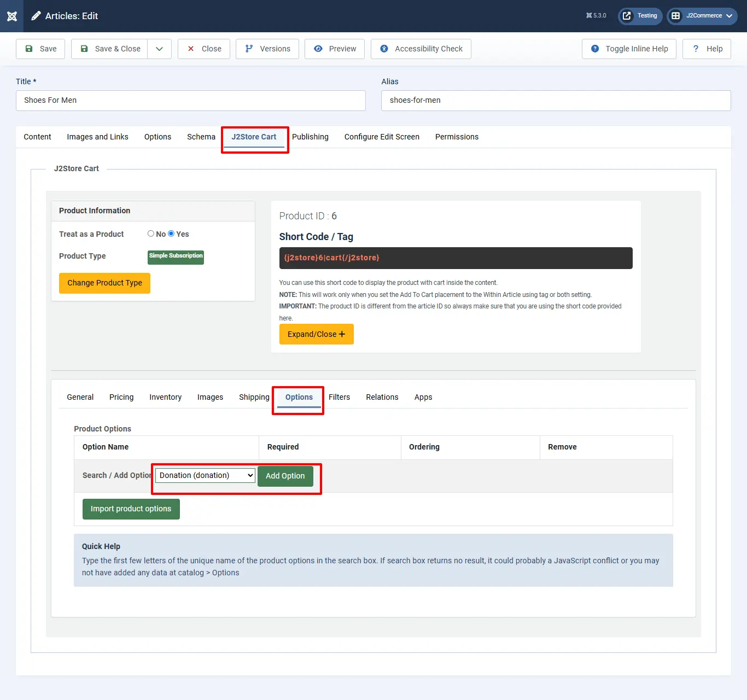Click the Add Option button

(x=285, y=476)
